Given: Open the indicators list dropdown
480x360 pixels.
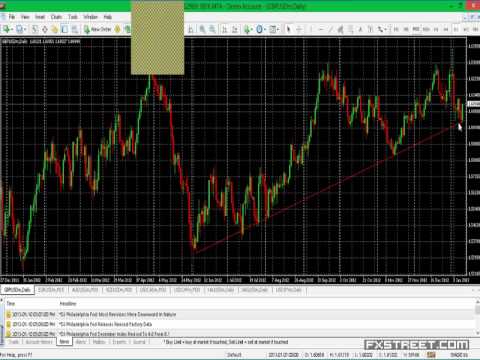Looking at the screenshot, I should (x=251, y=29).
